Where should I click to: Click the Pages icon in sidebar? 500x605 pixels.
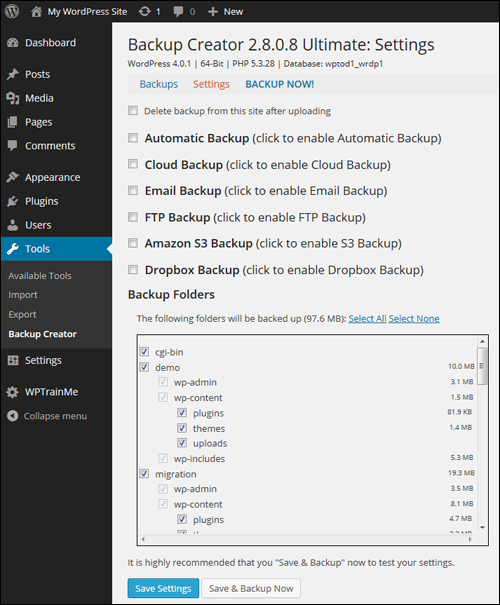point(13,122)
